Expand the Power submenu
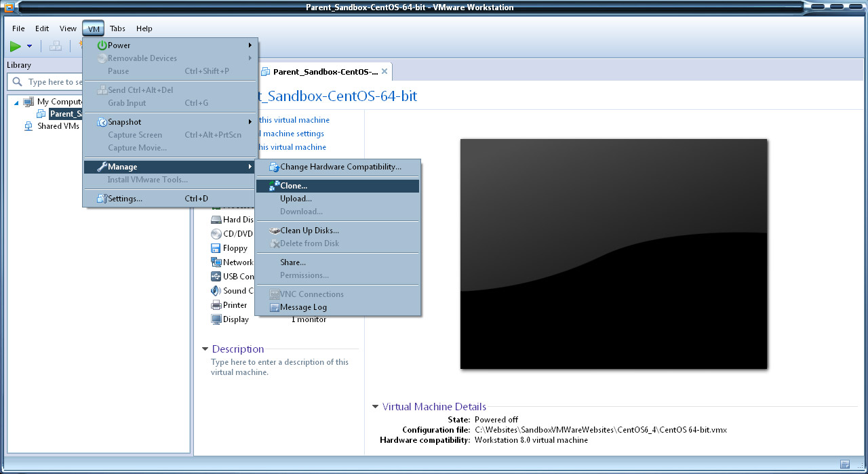Screen dimensions: 868x474 [x=170, y=45]
